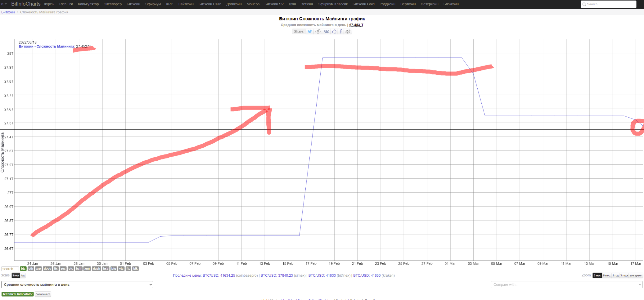644x300 pixels.
Task: Share chart on Facebook
Action: (x=341, y=31)
